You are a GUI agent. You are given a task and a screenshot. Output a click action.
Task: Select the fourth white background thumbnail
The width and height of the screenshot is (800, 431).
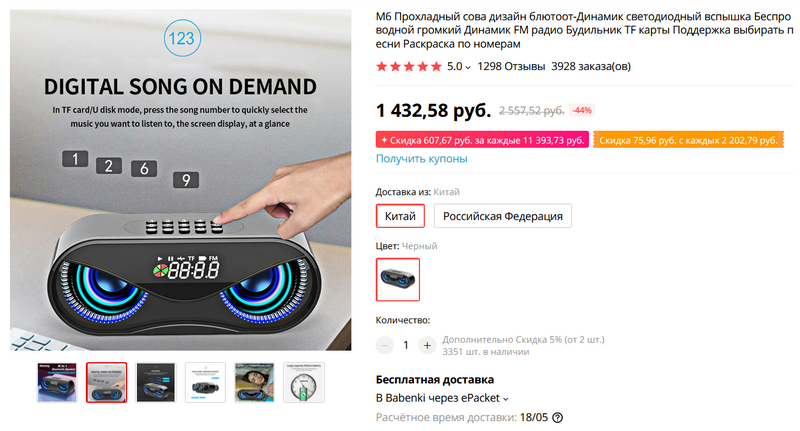point(205,383)
